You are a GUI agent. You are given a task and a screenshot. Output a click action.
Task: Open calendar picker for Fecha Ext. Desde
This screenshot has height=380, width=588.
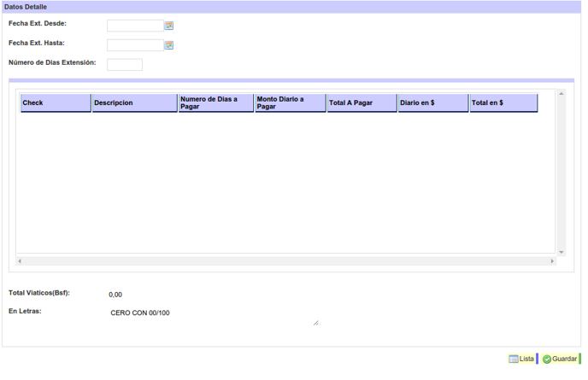point(169,26)
